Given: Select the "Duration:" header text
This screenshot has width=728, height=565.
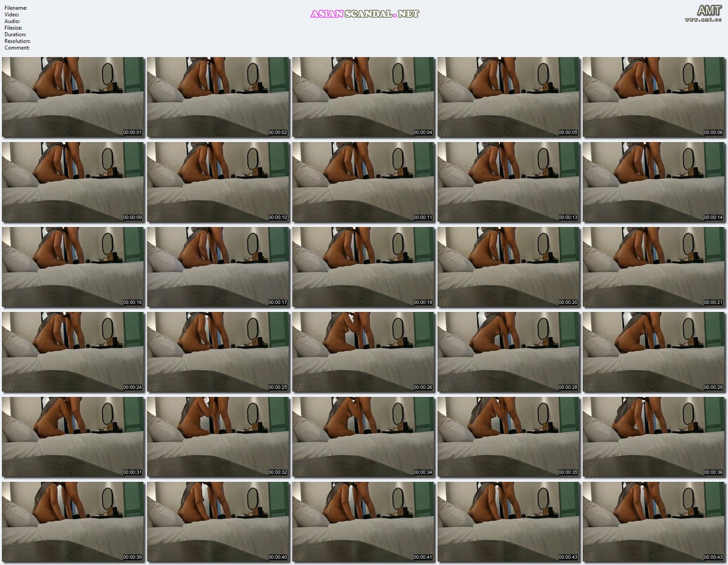Looking at the screenshot, I should [x=15, y=34].
